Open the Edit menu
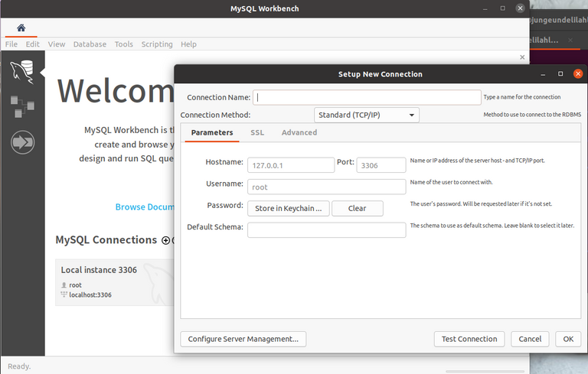The width and height of the screenshot is (588, 374). (x=33, y=44)
